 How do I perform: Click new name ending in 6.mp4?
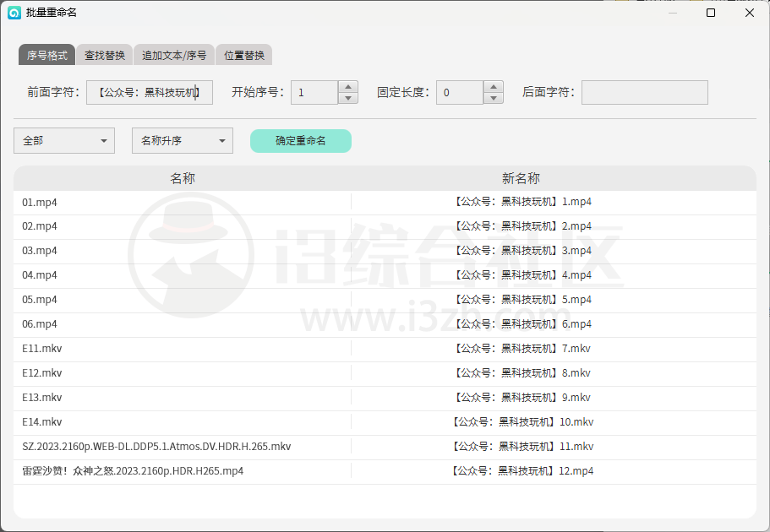click(x=522, y=324)
